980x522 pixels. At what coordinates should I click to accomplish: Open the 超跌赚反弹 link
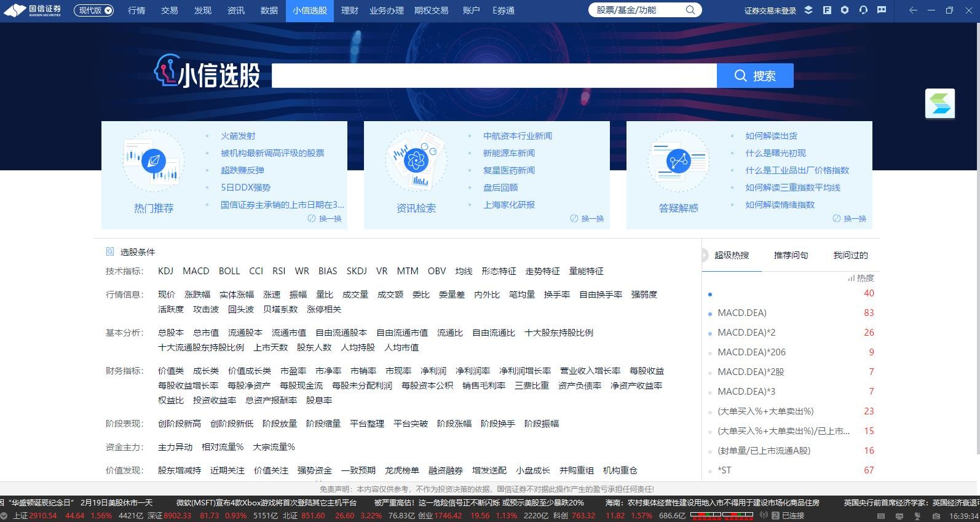coord(242,170)
